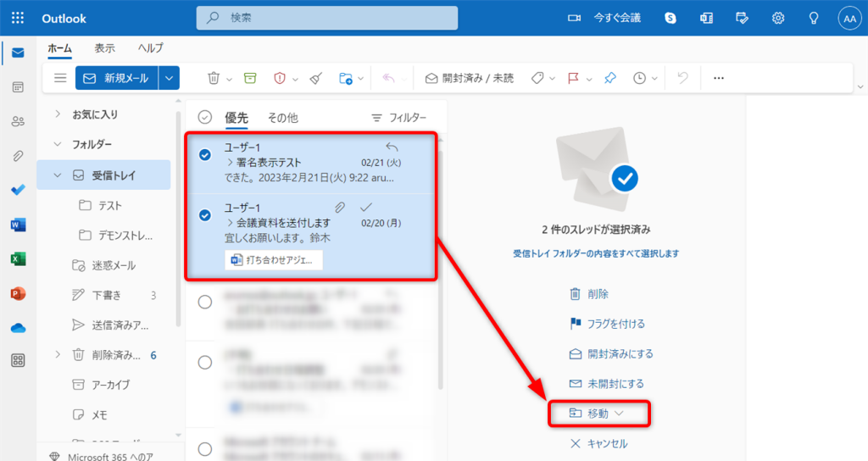Open OneDrive from the sidebar
This screenshot has height=461, width=868.
pos(18,328)
